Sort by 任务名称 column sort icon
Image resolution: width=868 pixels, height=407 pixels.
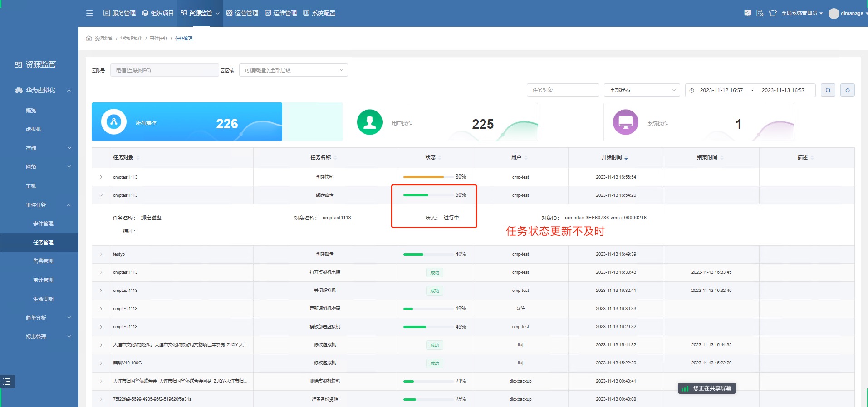pyautogui.click(x=335, y=158)
